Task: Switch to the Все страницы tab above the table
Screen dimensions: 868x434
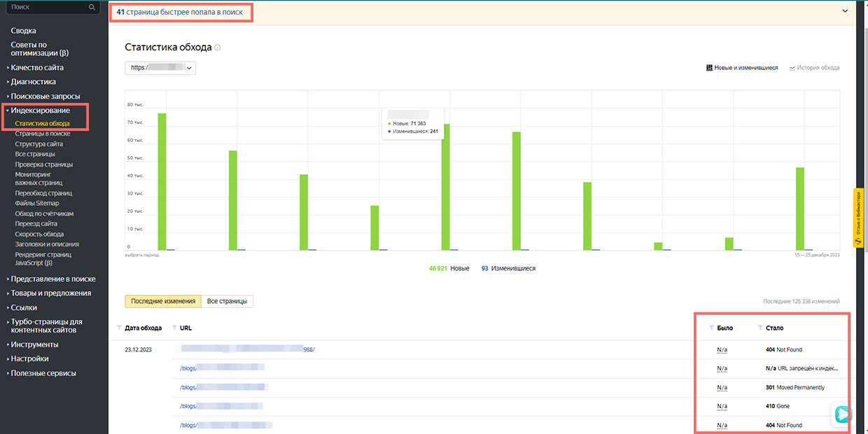Action: [227, 301]
